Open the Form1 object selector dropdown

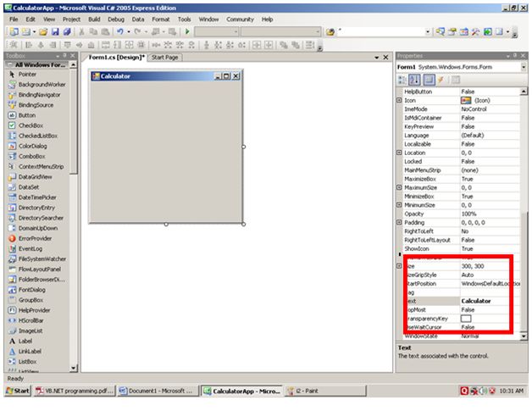point(524,67)
